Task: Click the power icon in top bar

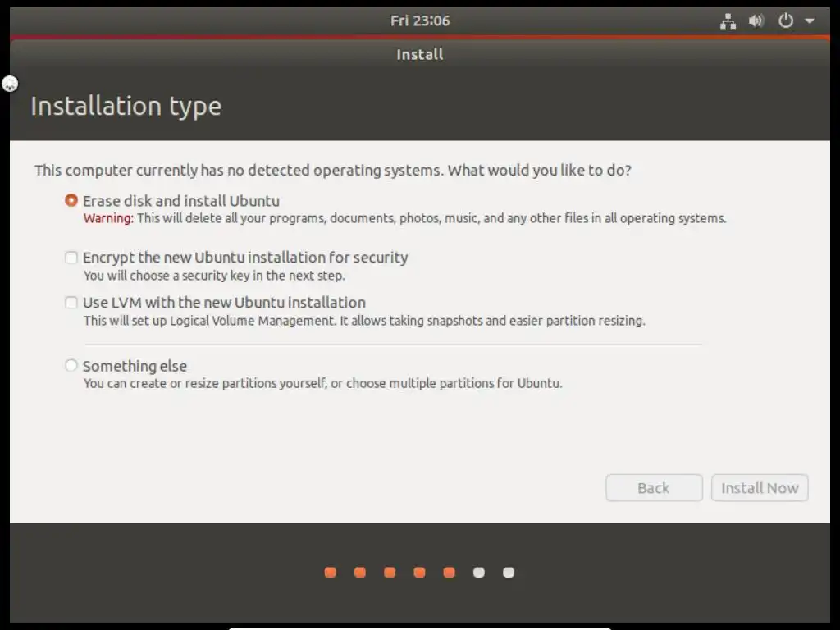Action: coord(785,21)
